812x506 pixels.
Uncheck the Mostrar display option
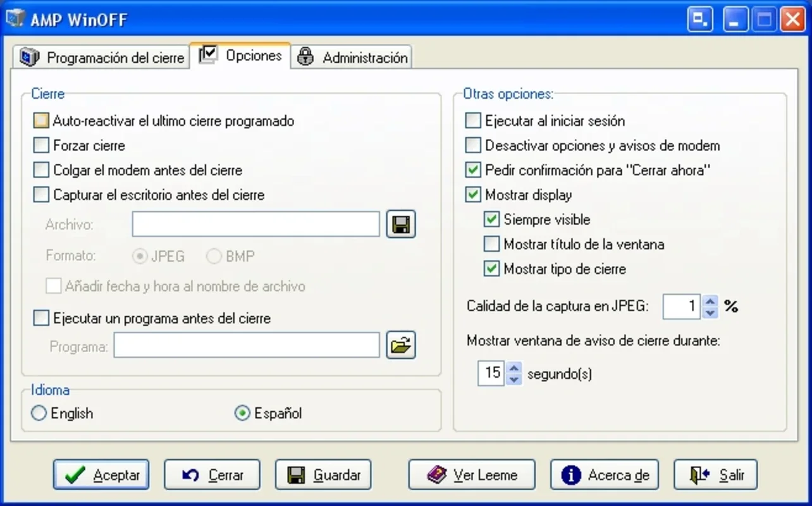click(x=473, y=195)
